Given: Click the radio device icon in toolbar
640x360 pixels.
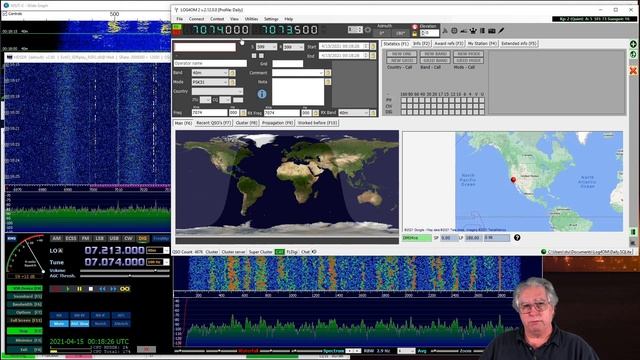Looking at the screenshot, I should (x=492, y=31).
